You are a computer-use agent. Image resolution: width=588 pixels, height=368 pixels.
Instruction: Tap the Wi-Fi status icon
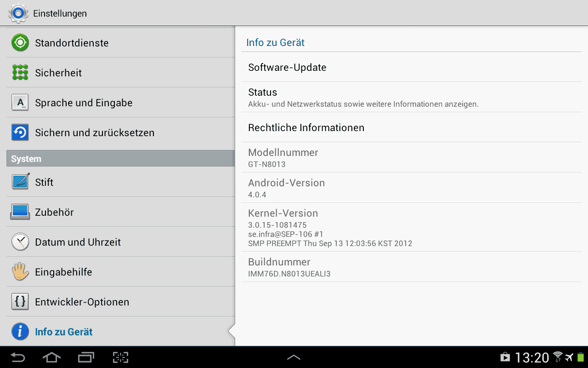558,357
